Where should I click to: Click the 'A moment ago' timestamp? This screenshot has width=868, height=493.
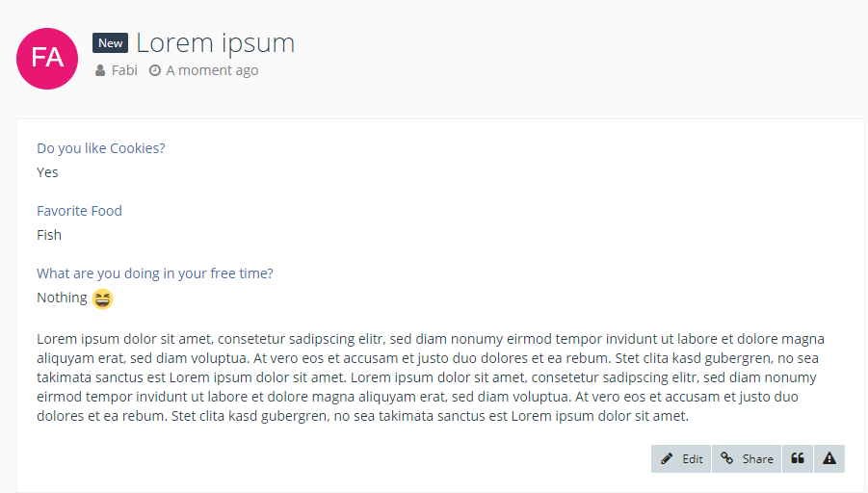click(x=212, y=70)
